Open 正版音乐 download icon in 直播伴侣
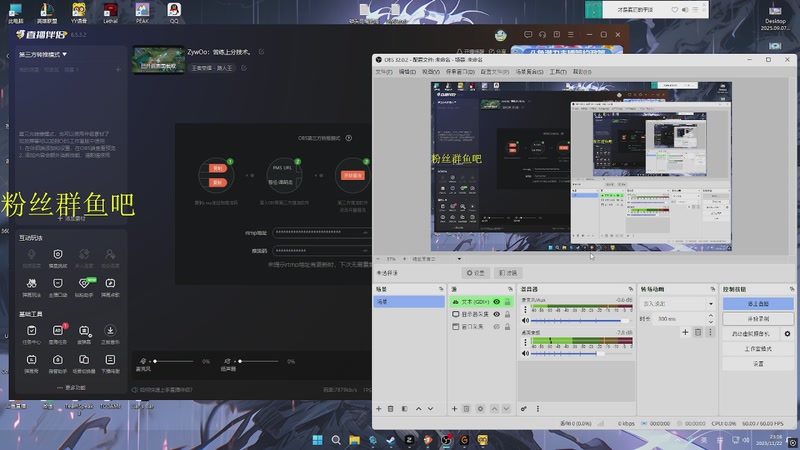 click(110, 334)
